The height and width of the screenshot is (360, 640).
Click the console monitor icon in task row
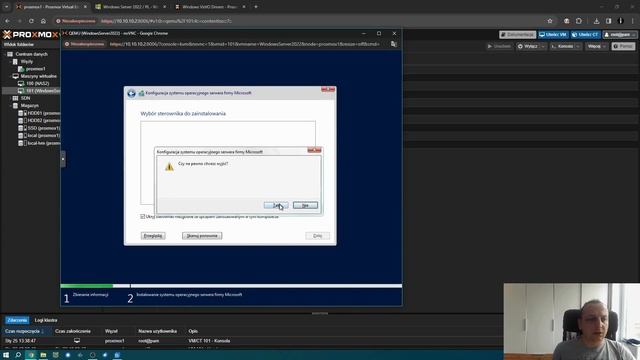point(77,340)
